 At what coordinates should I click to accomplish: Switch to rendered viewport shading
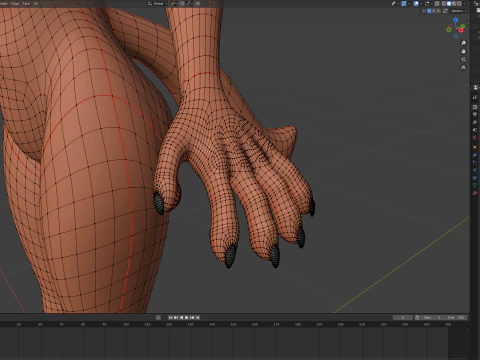[459, 4]
